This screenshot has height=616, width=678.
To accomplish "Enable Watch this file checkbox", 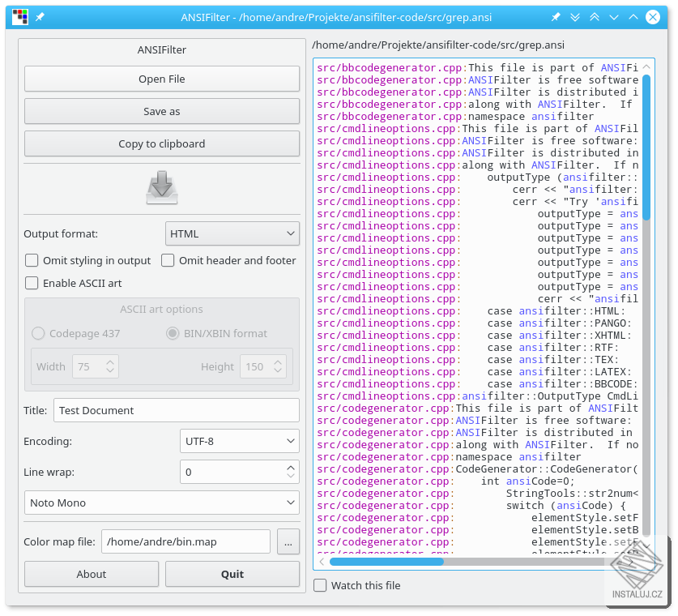I will coord(321,585).
